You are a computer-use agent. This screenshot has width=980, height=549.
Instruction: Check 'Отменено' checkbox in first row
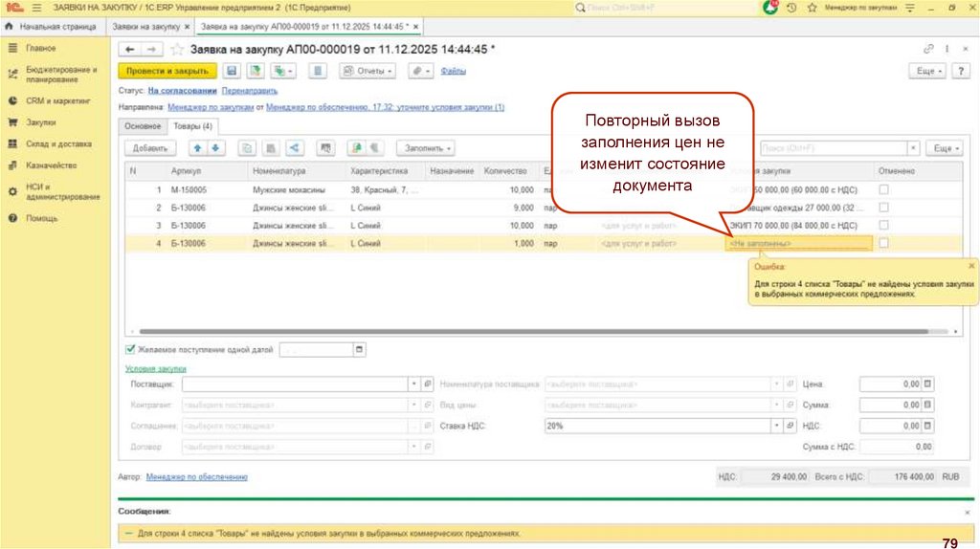[883, 190]
